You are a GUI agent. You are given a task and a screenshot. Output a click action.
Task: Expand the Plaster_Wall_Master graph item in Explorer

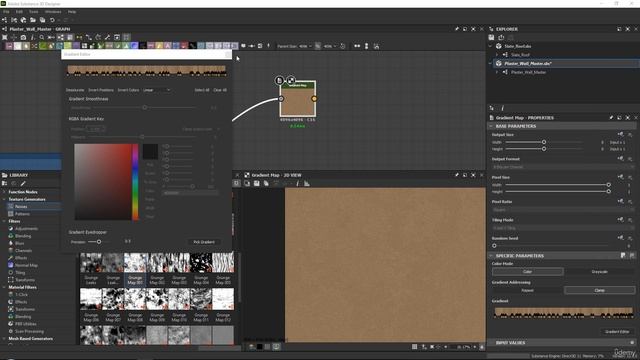pyautogui.click(x=497, y=72)
